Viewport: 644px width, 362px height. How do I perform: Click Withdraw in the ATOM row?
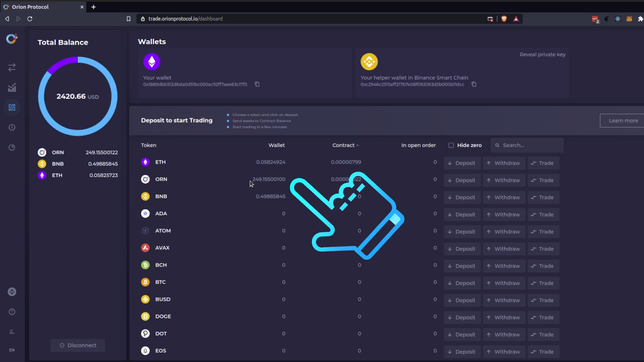coord(504,232)
